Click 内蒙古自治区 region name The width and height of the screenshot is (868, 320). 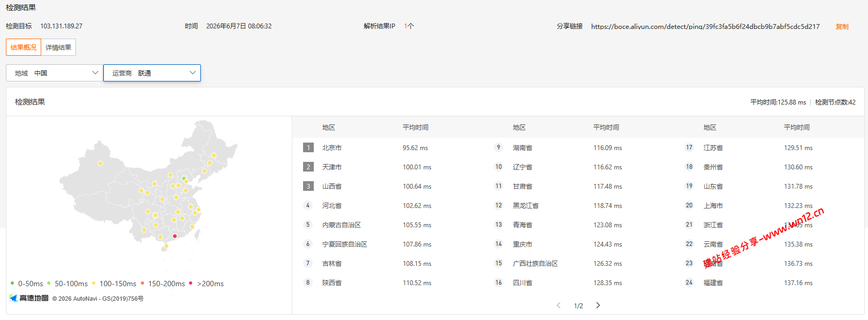point(342,225)
